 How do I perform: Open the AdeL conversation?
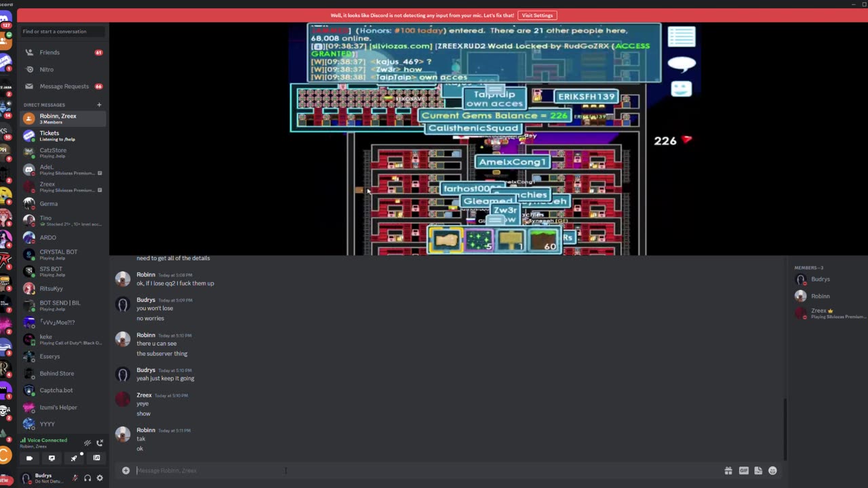coord(63,169)
